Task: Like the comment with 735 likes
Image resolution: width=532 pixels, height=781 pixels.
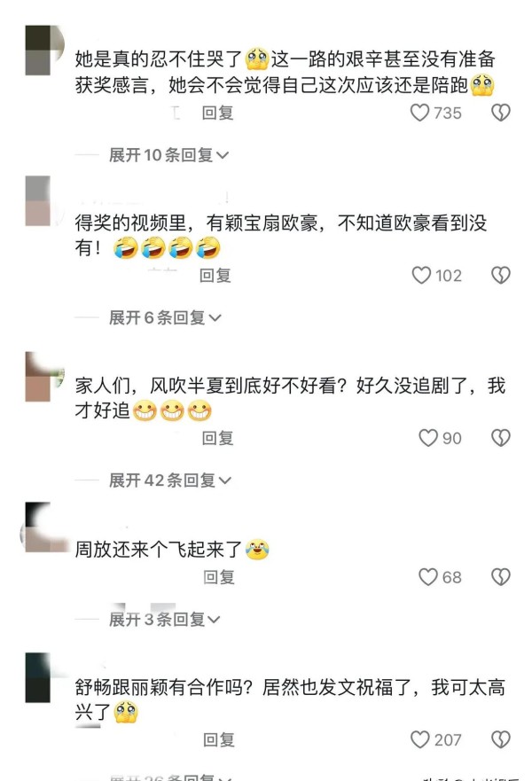Action: point(419,113)
